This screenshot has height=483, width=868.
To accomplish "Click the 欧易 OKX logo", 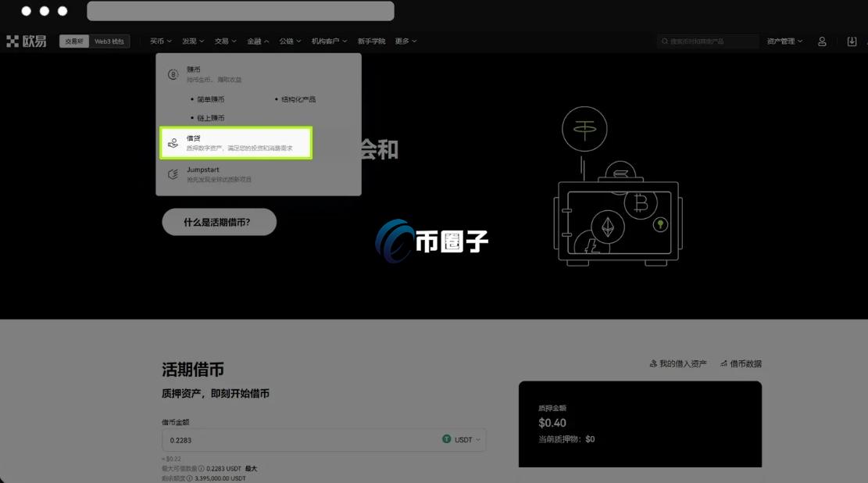I will pos(24,41).
